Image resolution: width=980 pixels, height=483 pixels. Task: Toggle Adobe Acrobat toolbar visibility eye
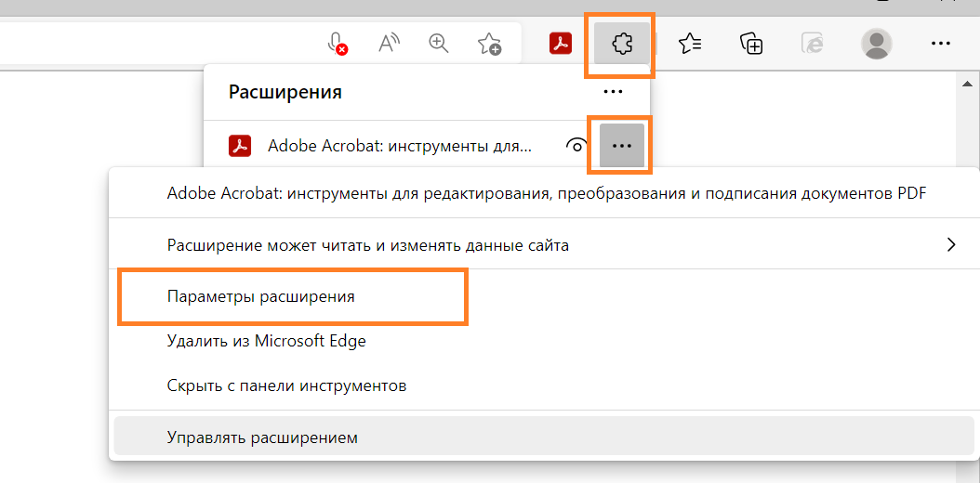pyautogui.click(x=576, y=146)
